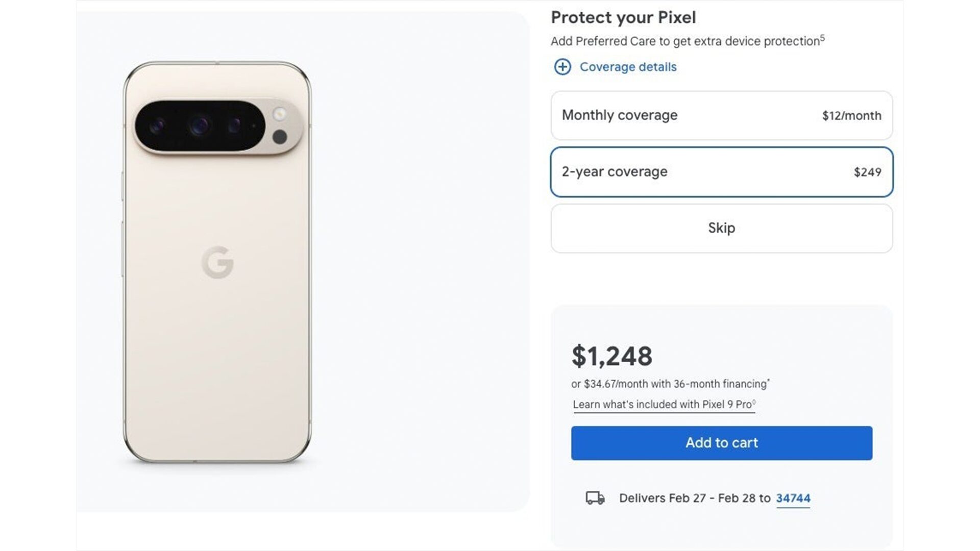Click the Delivers Feb 27 - Feb 28 text
Image resolution: width=980 pixels, height=551 pixels.
tap(695, 498)
